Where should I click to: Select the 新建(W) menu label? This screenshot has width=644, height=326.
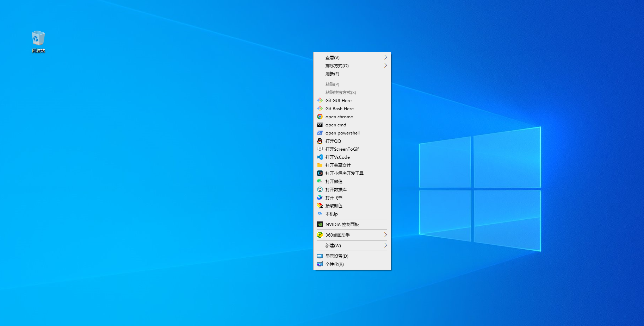click(x=333, y=245)
